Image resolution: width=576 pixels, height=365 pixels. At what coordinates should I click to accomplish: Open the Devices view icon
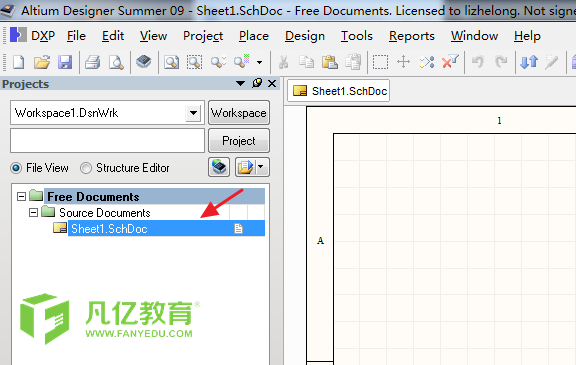pyautogui.click(x=144, y=61)
